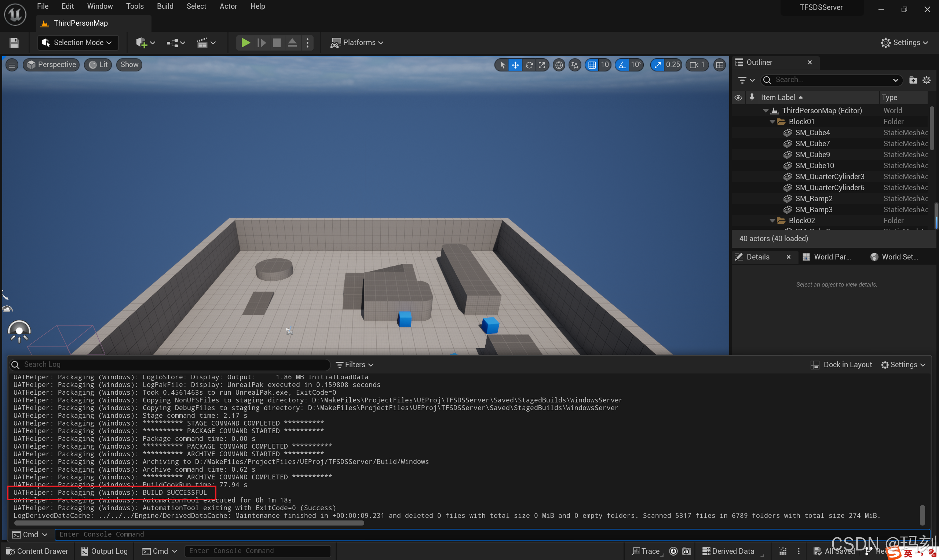
Task: Click the save level floppy icon
Action: [14, 43]
